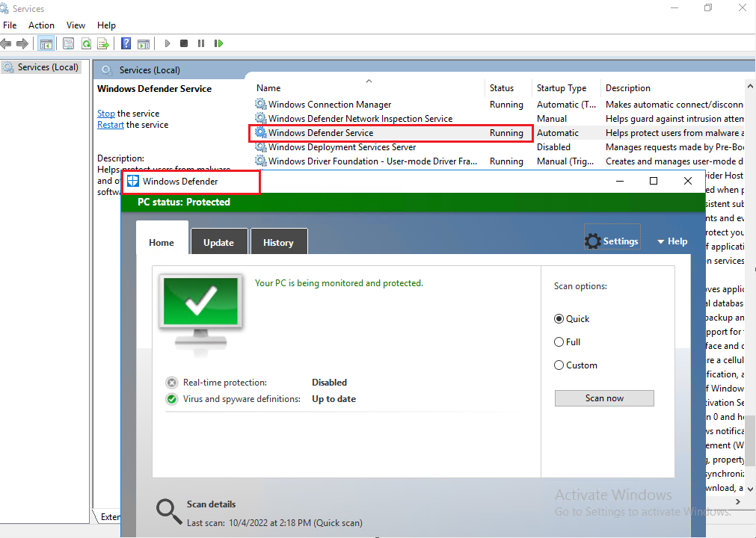The image size is (756, 538).
Task: Click the Export List toolbar icon
Action: coord(103,44)
